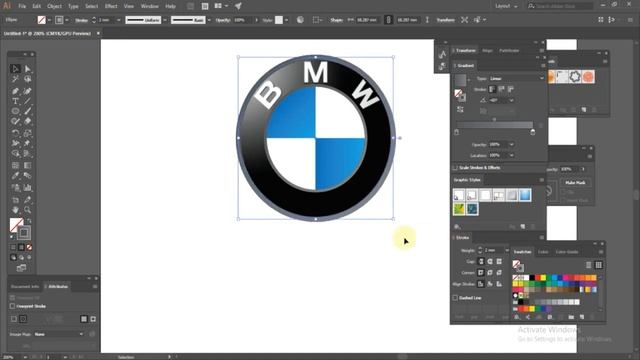The height and width of the screenshot is (360, 640).
Task: Switch to the Document Info tab
Action: click(25, 287)
